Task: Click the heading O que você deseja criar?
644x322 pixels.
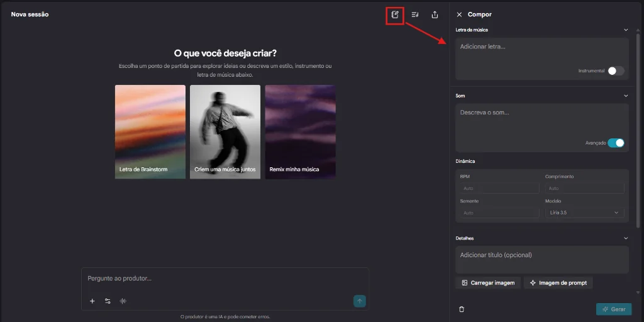Action: pyautogui.click(x=225, y=53)
